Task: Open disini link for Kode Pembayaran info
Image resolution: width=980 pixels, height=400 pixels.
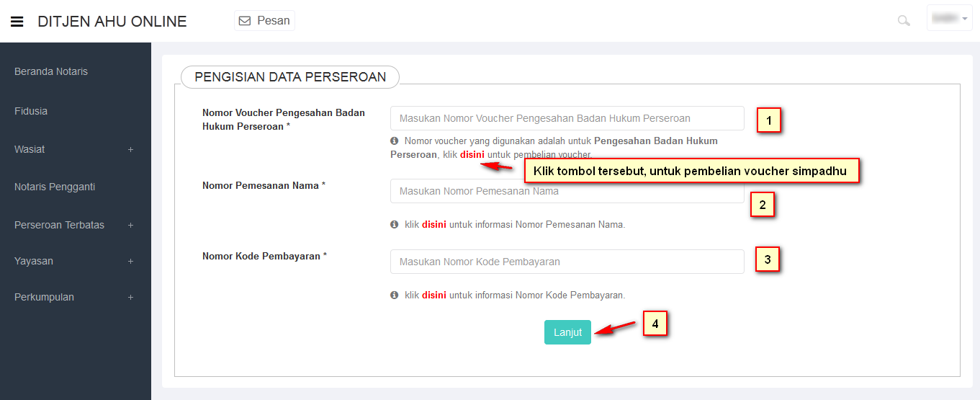Action: [x=434, y=295]
